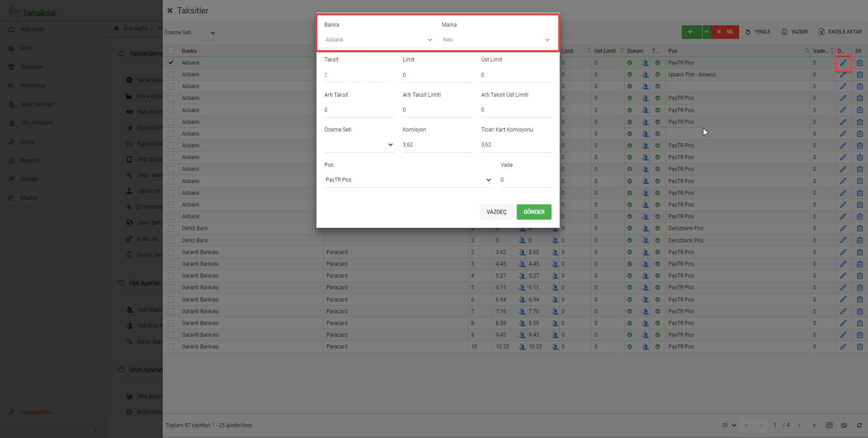Click the tahsildar logo
This screenshot has width=868, height=438.
[33, 12]
